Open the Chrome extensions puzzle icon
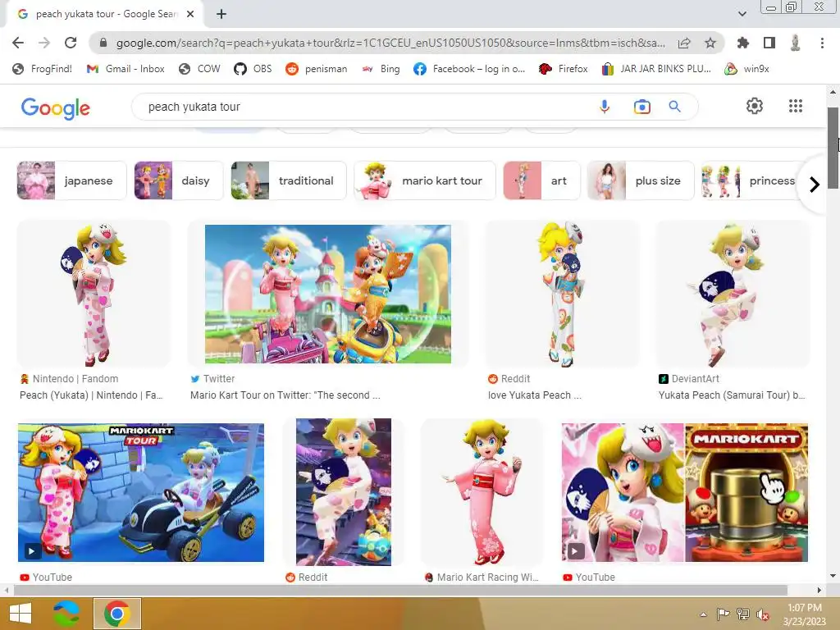Viewport: 840px width, 630px height. pyautogui.click(x=743, y=43)
